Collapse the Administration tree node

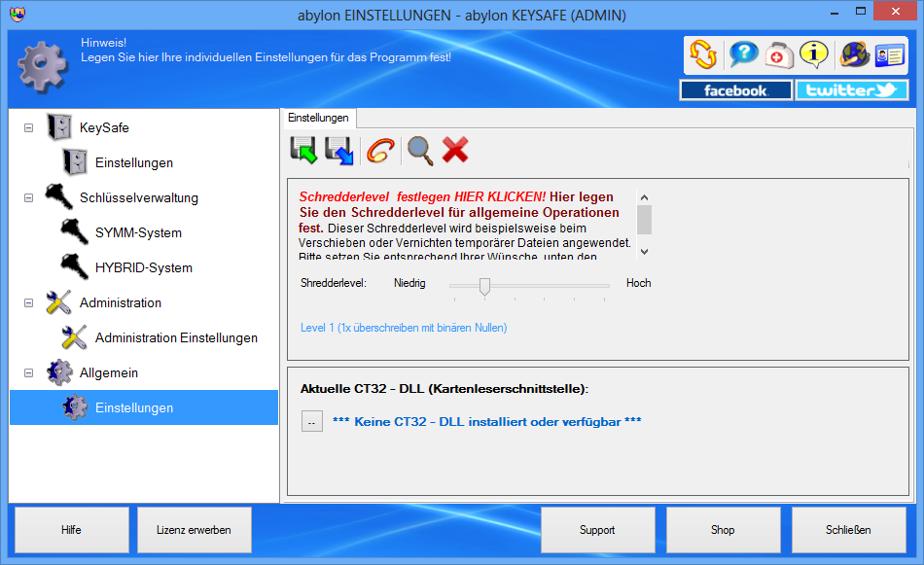pyautogui.click(x=28, y=302)
